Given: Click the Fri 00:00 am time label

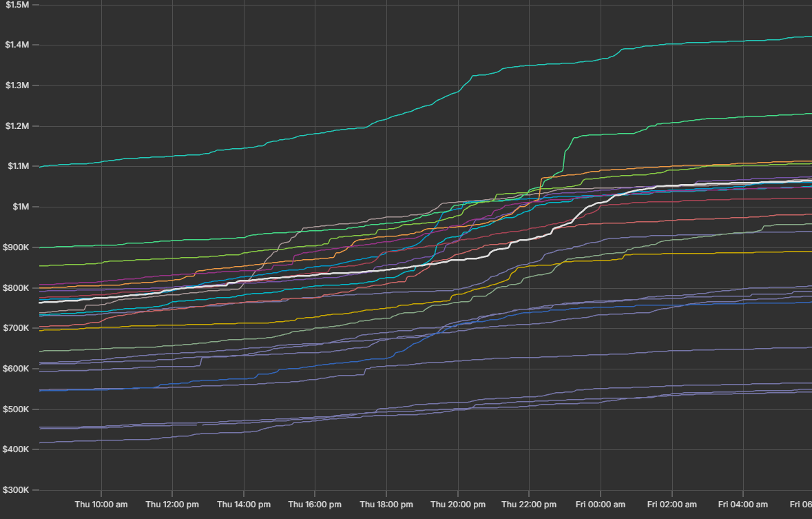Looking at the screenshot, I should pos(600,505).
